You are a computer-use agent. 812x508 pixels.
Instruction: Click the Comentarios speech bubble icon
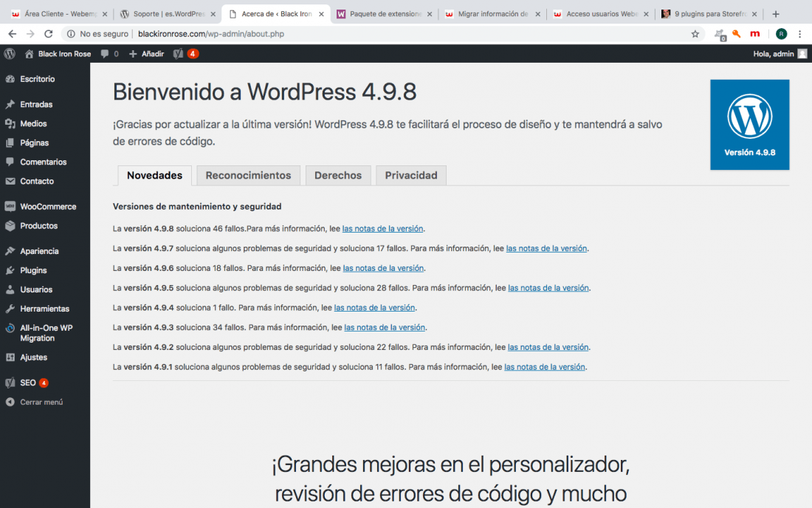pyautogui.click(x=10, y=162)
